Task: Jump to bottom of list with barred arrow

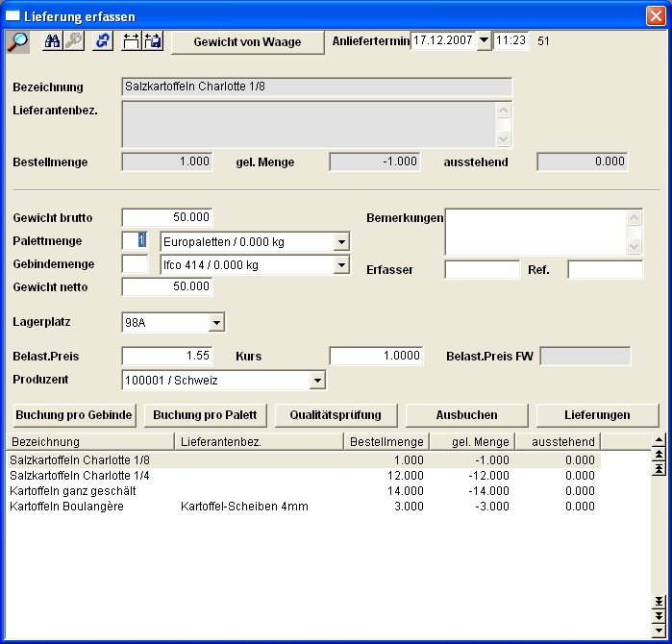Action: (x=659, y=602)
